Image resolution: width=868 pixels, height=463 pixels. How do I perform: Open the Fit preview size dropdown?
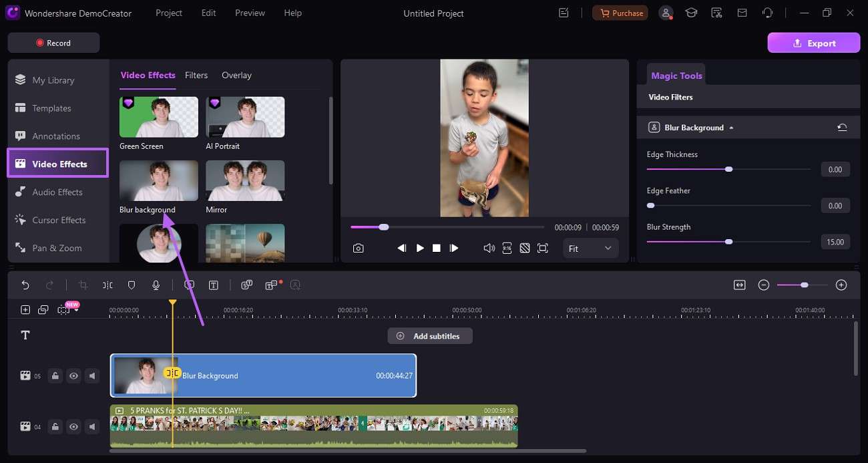pyautogui.click(x=590, y=248)
